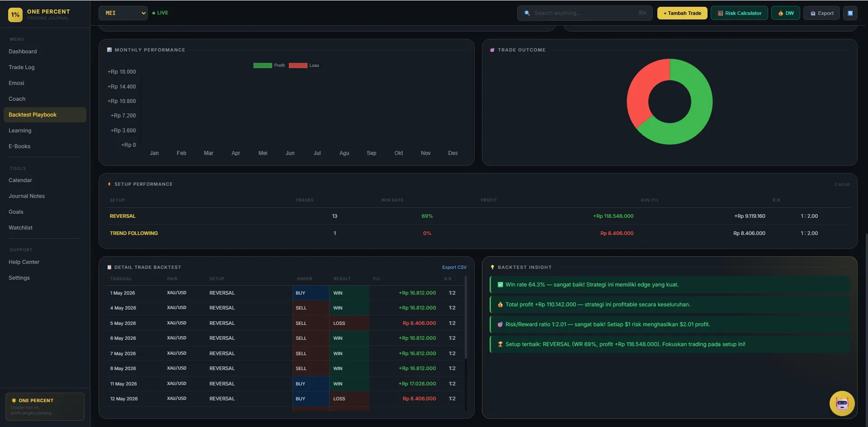
Task: Click the 2 setup count label
Action: tap(842, 184)
